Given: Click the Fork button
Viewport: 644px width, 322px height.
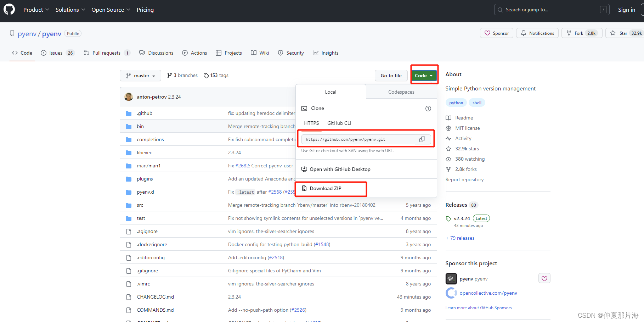Looking at the screenshot, I should click(x=582, y=33).
